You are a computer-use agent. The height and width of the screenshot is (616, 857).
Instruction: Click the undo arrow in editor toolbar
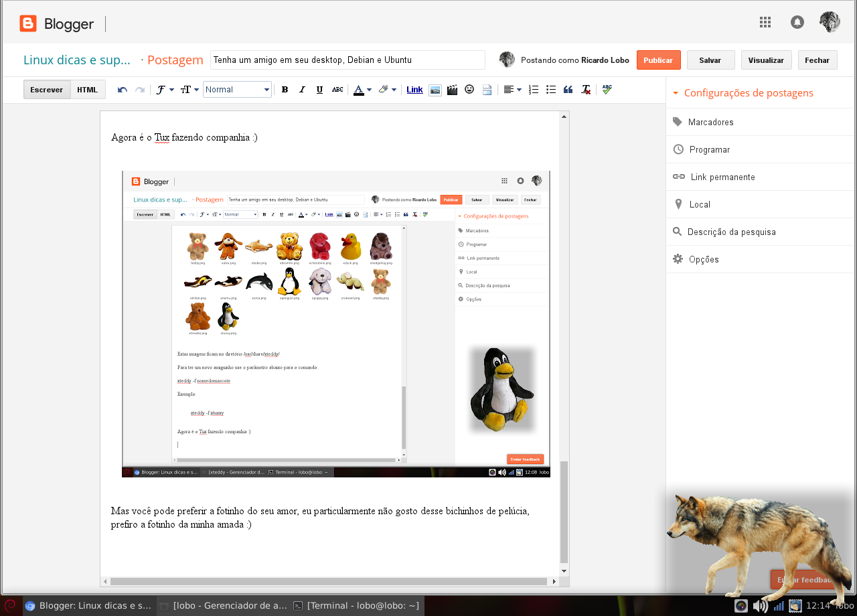click(123, 90)
